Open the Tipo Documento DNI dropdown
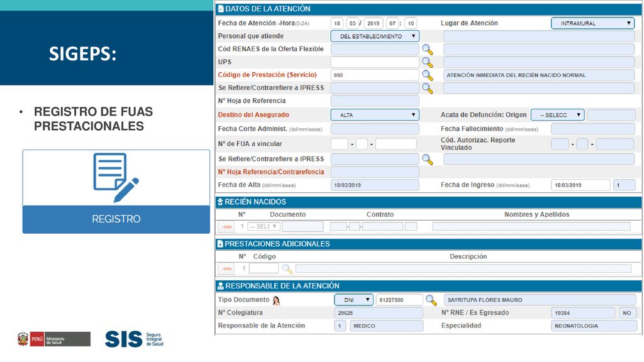The width and height of the screenshot is (644, 362). 353,300
